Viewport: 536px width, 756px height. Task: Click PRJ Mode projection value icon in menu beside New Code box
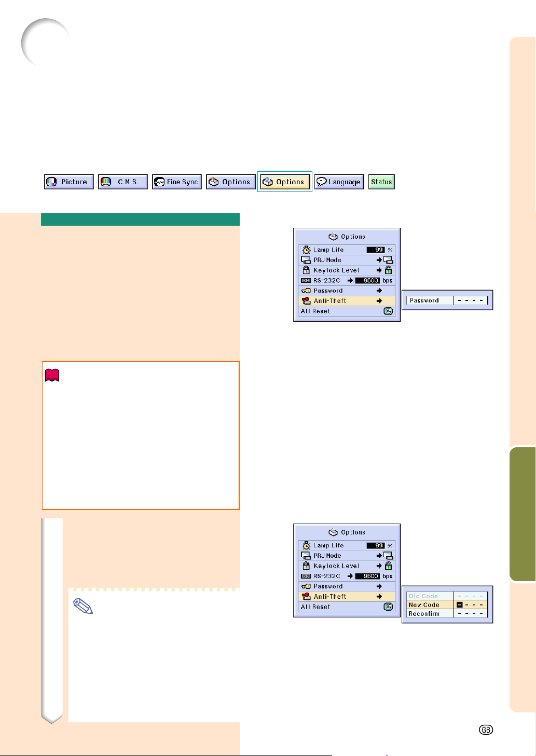[388, 556]
